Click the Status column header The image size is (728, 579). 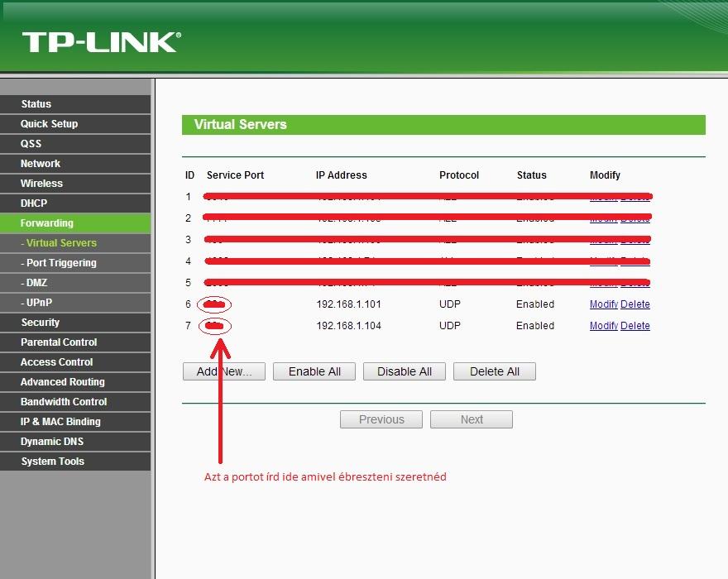click(x=532, y=175)
